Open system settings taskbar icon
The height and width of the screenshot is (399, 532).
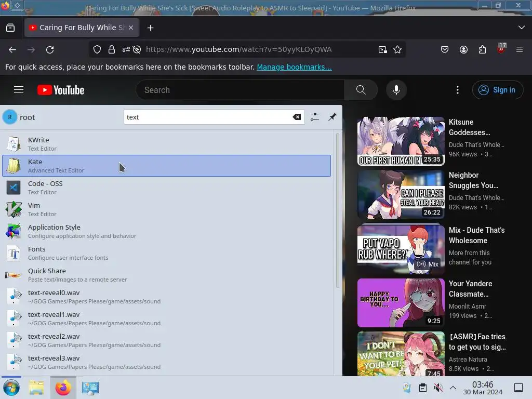(90, 388)
